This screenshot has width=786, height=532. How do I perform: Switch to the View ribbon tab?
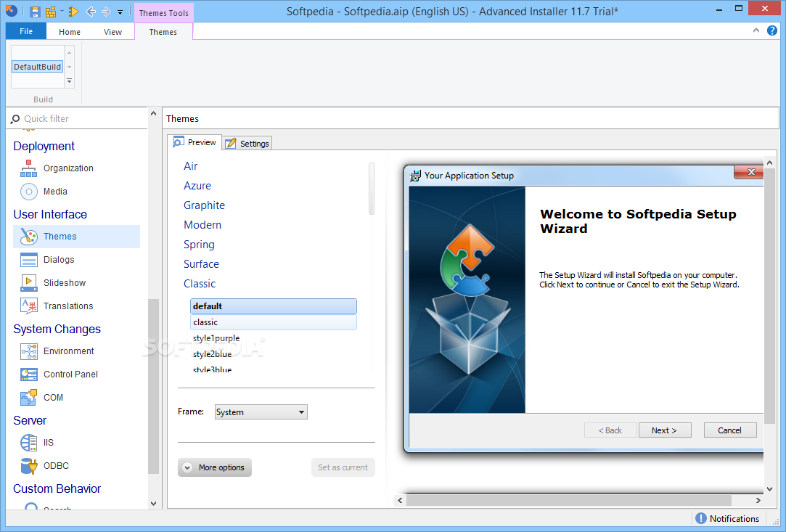(x=112, y=32)
